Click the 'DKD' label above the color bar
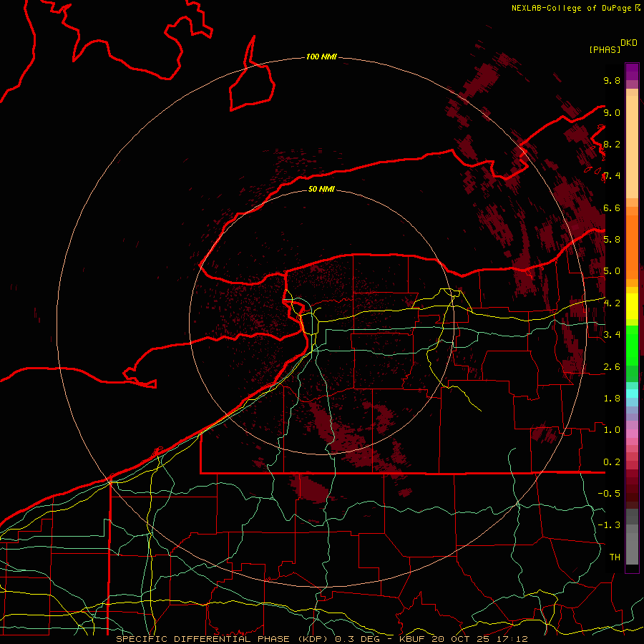This screenshot has width=644, height=644. 628,43
